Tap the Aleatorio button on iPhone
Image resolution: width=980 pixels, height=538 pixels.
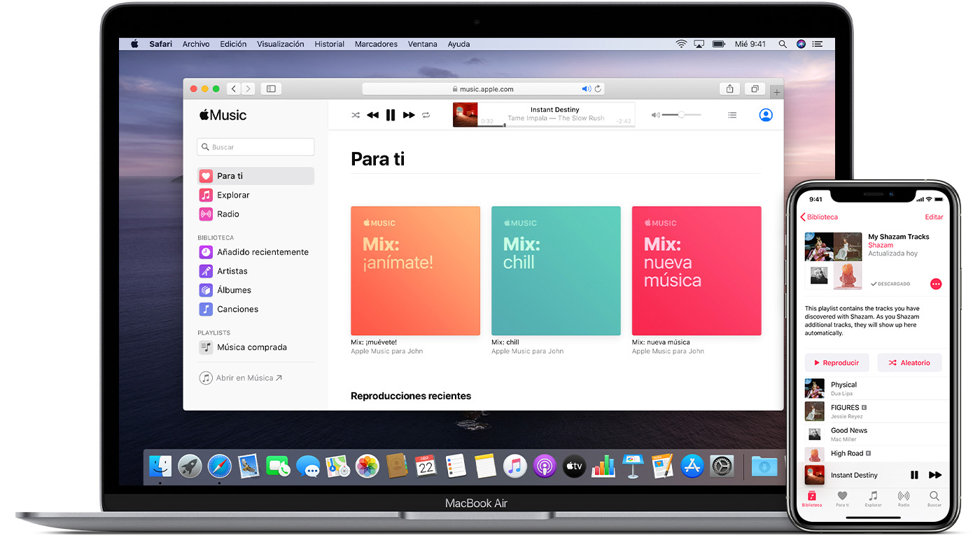(x=909, y=363)
